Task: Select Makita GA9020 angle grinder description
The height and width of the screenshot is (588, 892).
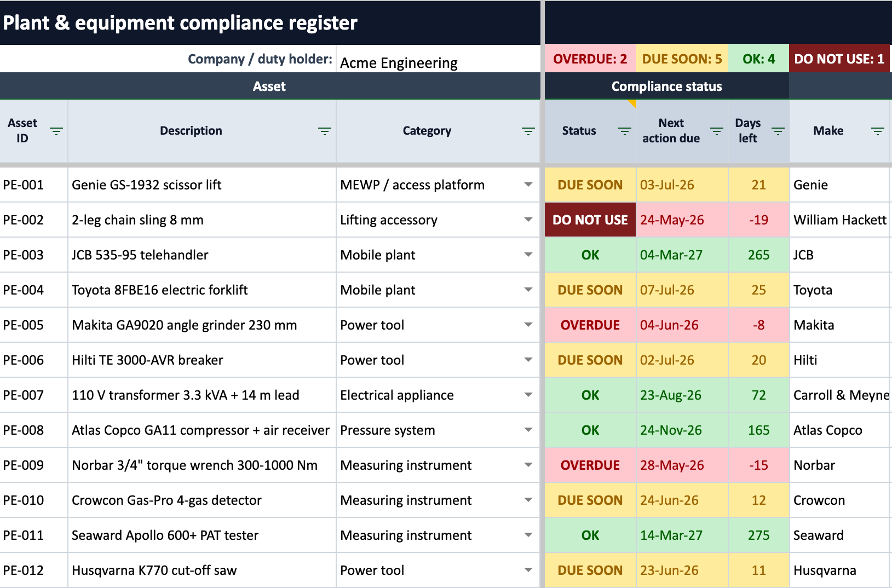Action: (202, 325)
